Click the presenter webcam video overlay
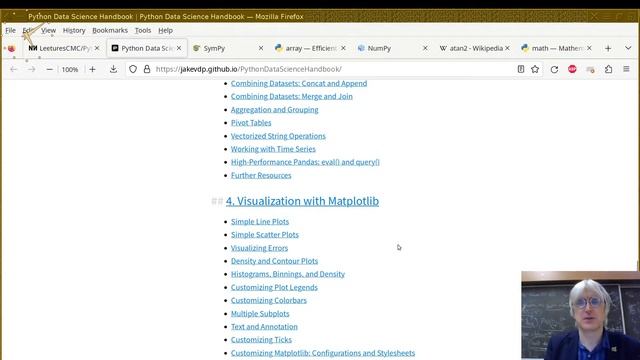Screen dimensions: 640x360 point(580,316)
